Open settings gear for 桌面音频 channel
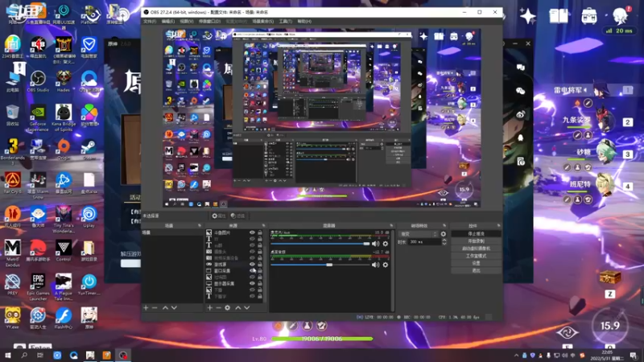644x362 pixels. pyautogui.click(x=386, y=265)
